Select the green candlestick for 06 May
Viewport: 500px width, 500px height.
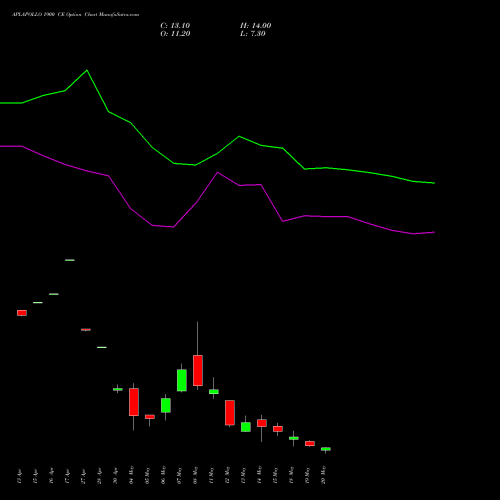(x=166, y=405)
